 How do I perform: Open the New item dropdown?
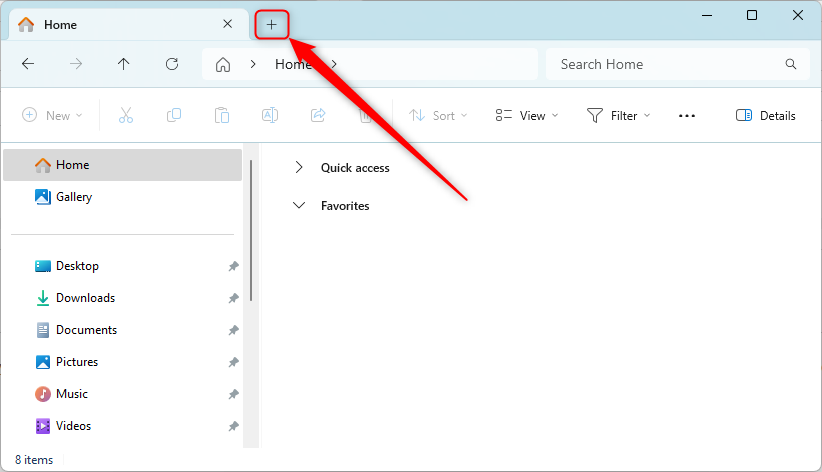52,115
